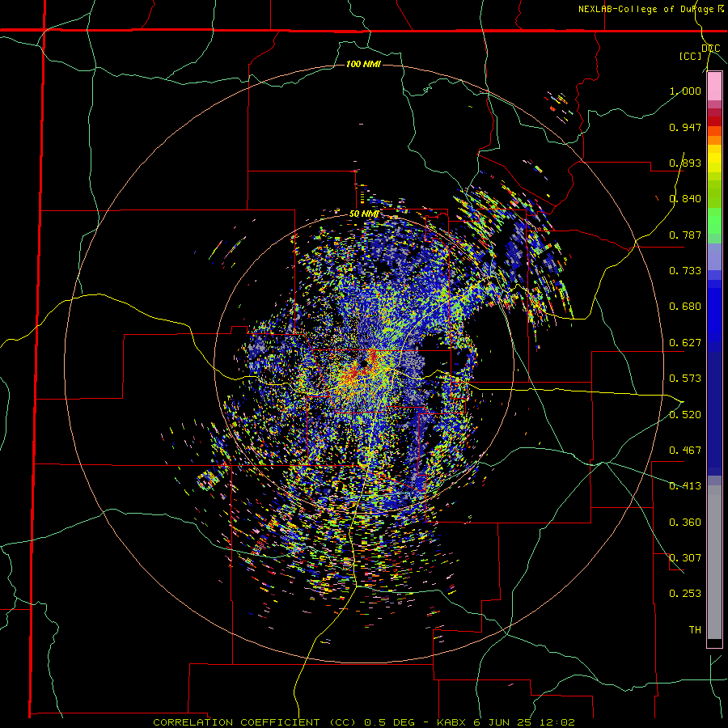The image size is (728, 728).
Task: Click the 100 NMI range ring label
Action: pos(363,64)
